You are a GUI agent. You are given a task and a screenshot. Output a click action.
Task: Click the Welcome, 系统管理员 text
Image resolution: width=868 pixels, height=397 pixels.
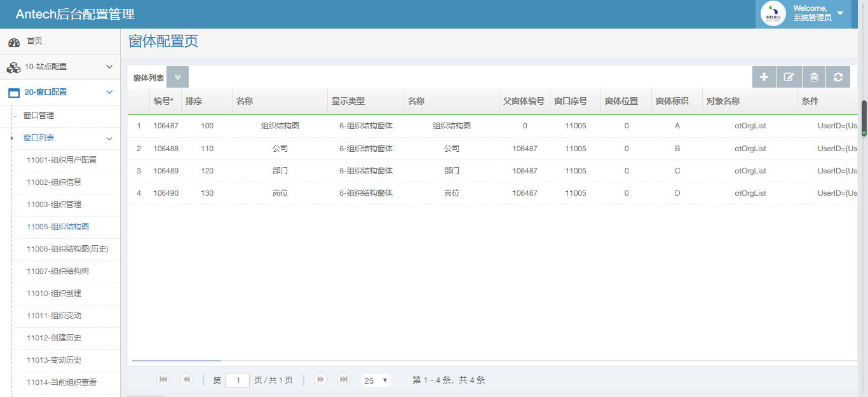812,13
